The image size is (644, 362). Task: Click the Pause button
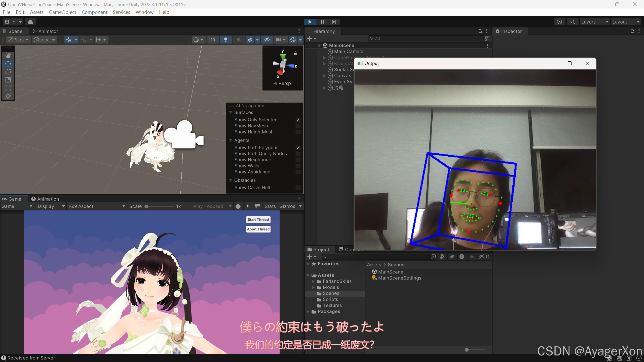(x=322, y=22)
